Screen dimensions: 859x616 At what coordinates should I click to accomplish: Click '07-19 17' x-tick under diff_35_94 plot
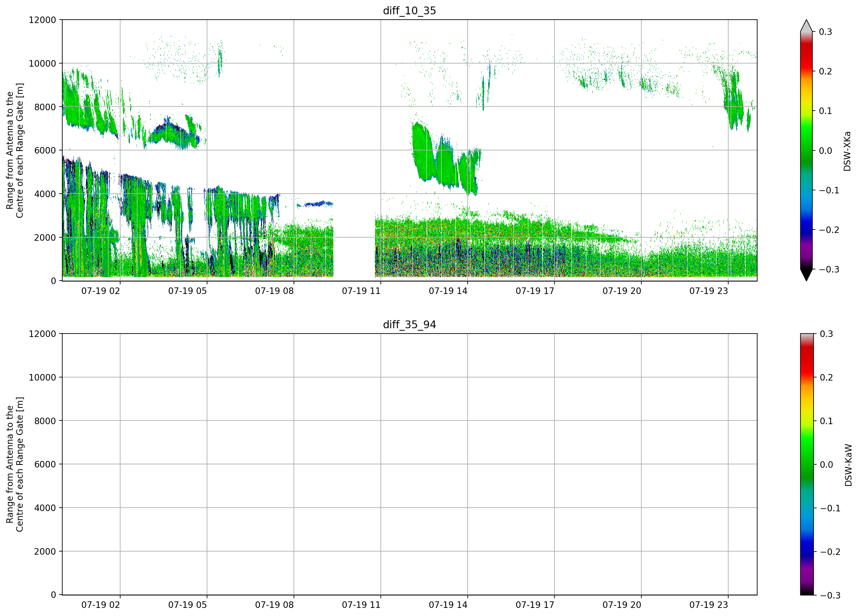[535, 605]
